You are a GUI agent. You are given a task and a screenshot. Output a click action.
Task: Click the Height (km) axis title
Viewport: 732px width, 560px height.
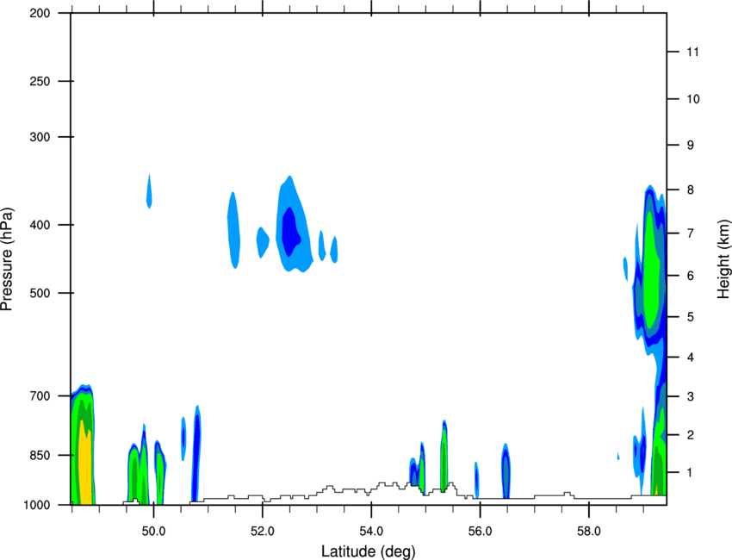click(x=723, y=259)
